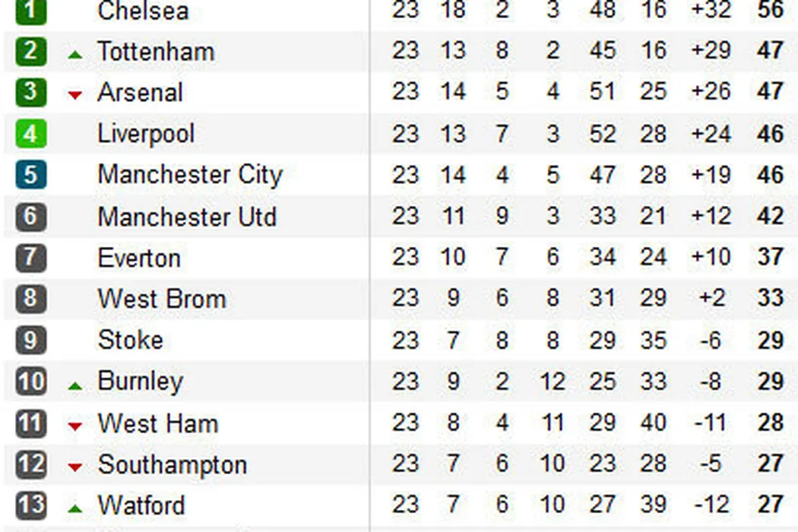Screen dimensions: 798x532
Task: Click Chelsea's 56 points value
Action: click(770, 10)
